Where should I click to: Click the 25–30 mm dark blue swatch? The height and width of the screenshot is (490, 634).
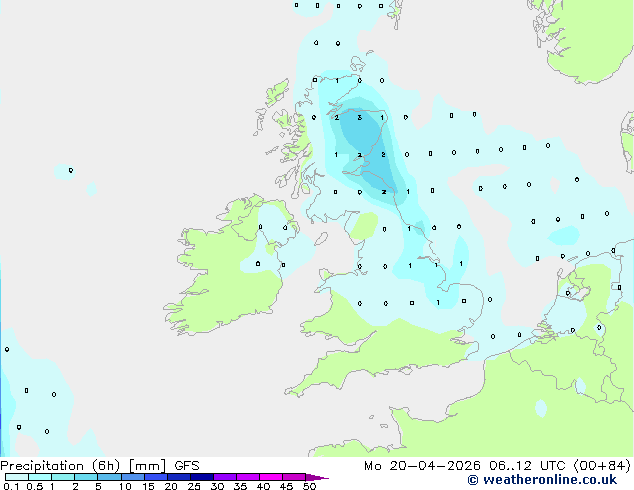click(x=202, y=477)
